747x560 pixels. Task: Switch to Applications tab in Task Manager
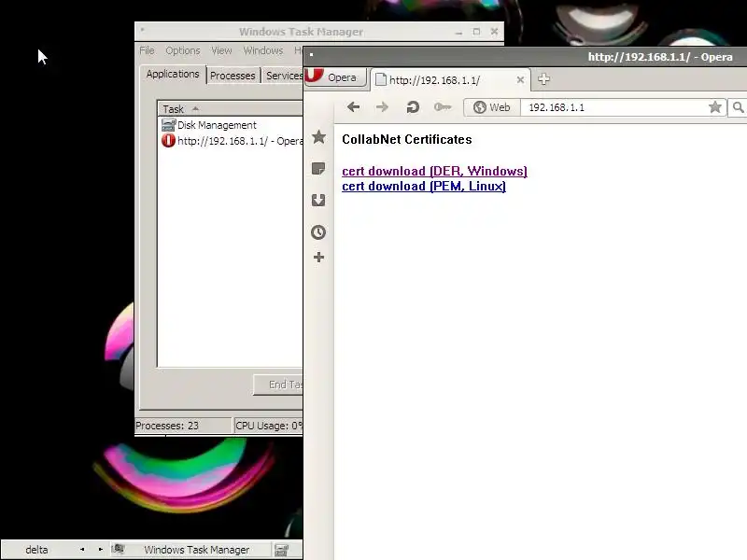[x=173, y=75]
